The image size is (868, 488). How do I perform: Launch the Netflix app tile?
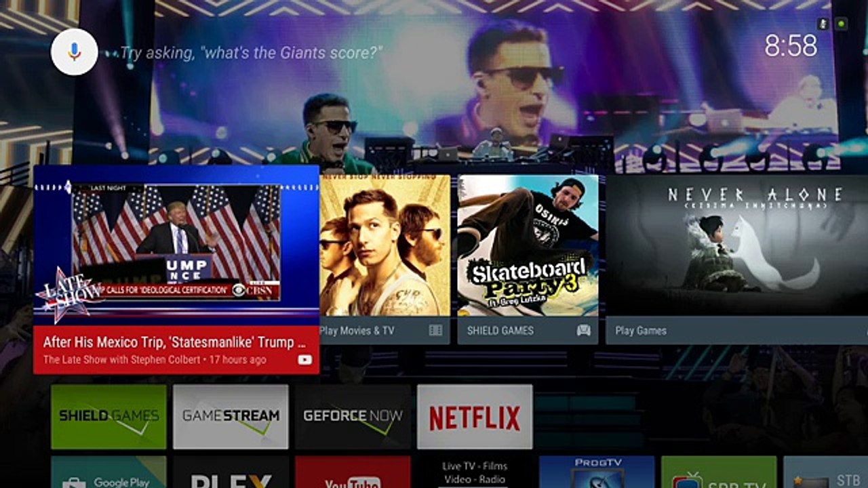tap(475, 417)
